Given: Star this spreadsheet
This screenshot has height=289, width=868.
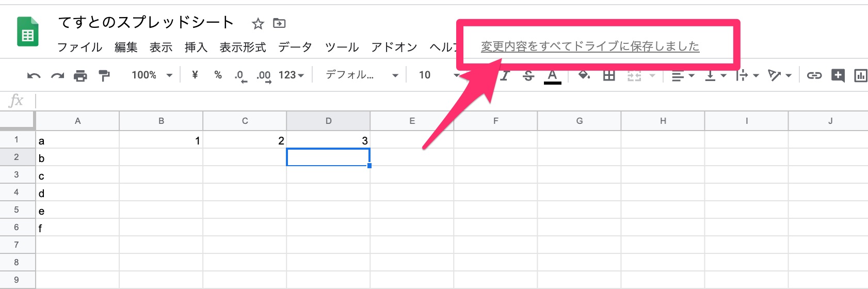Looking at the screenshot, I should (258, 23).
